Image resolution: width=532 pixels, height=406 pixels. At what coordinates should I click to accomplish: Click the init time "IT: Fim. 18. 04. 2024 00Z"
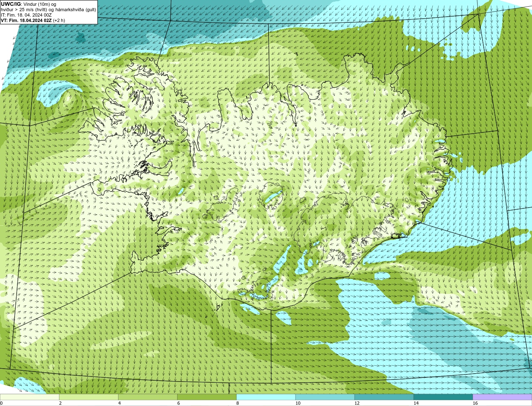tap(26, 15)
